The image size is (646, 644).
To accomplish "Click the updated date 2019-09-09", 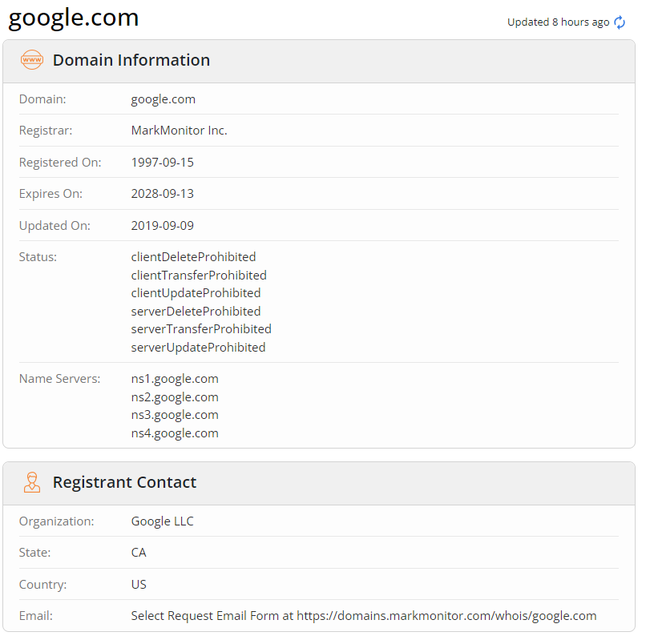I will click(x=163, y=226).
